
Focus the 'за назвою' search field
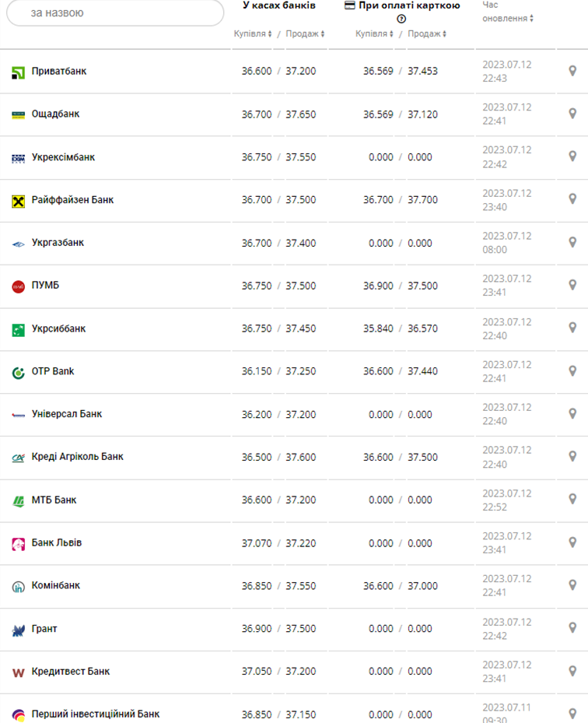pyautogui.click(x=115, y=13)
